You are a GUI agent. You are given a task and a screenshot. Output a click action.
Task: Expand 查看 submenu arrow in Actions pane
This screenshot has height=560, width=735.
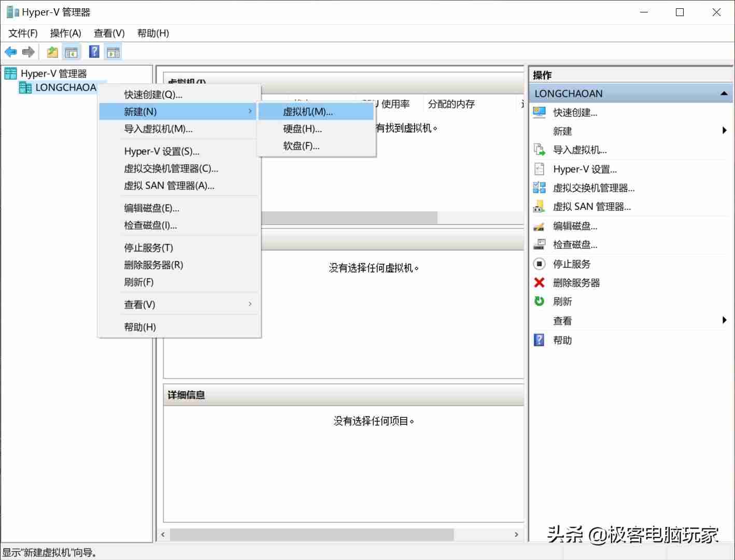(725, 320)
